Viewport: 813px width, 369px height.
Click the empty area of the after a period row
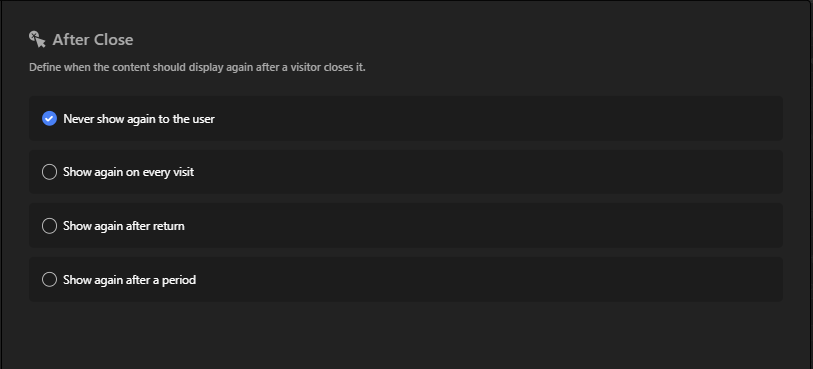point(487,280)
